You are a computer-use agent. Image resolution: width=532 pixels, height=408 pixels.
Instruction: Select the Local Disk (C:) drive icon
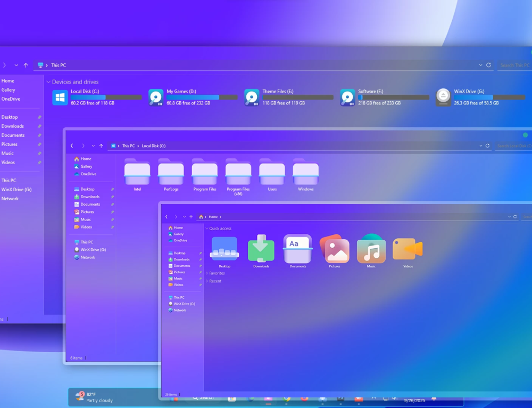click(x=59, y=97)
